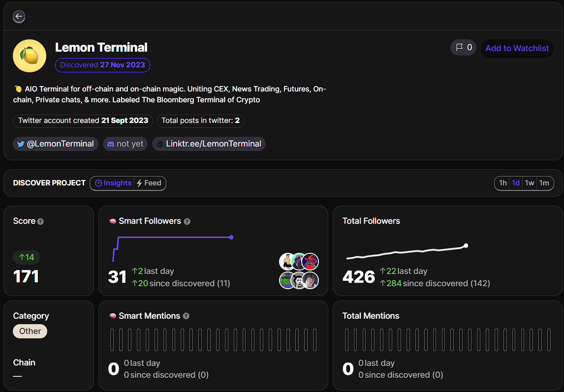Click the Total Followers count 426
Screen dimensions: 564x392
point(359,277)
